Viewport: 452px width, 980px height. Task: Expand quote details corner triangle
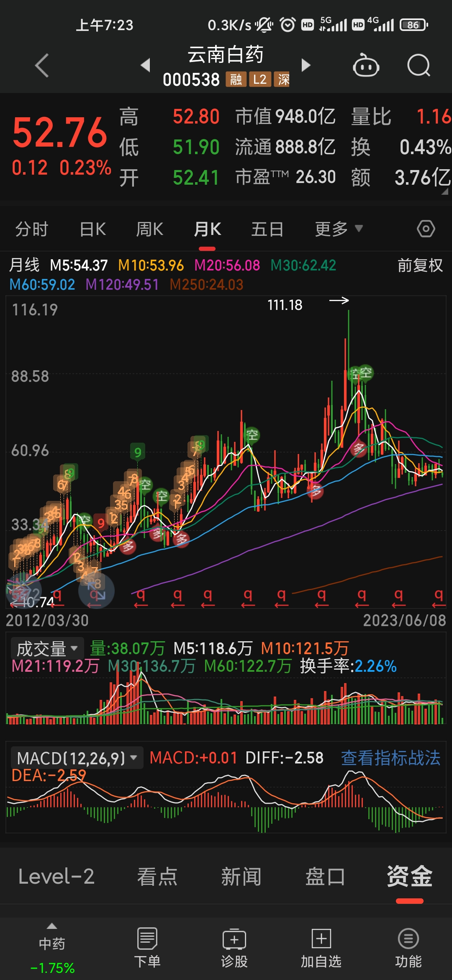pos(445,192)
